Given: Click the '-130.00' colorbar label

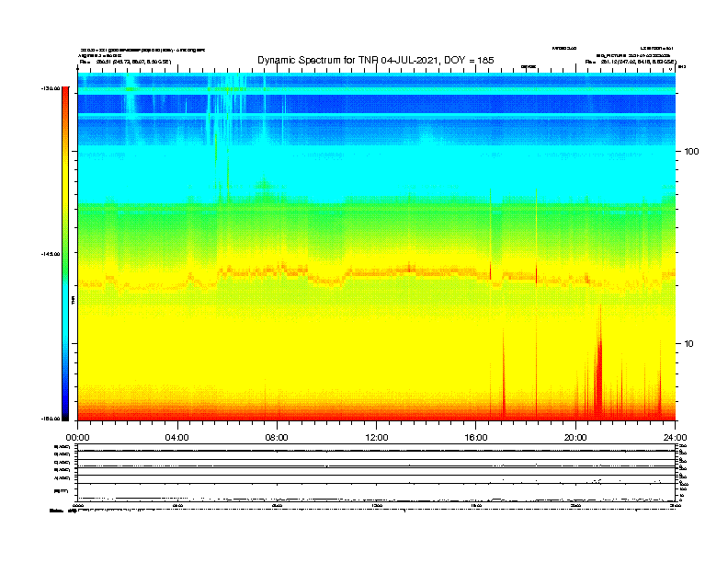Looking at the screenshot, I should [x=51, y=88].
